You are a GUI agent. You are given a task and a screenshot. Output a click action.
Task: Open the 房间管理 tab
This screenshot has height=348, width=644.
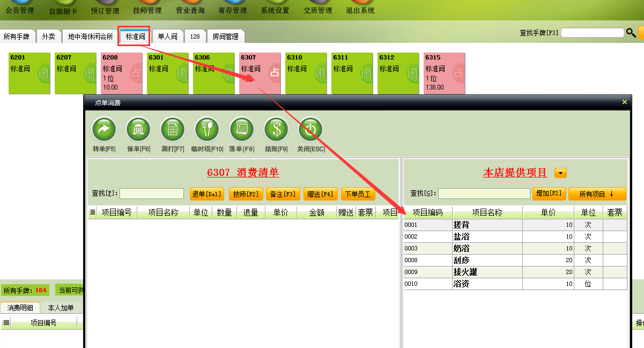pos(225,36)
